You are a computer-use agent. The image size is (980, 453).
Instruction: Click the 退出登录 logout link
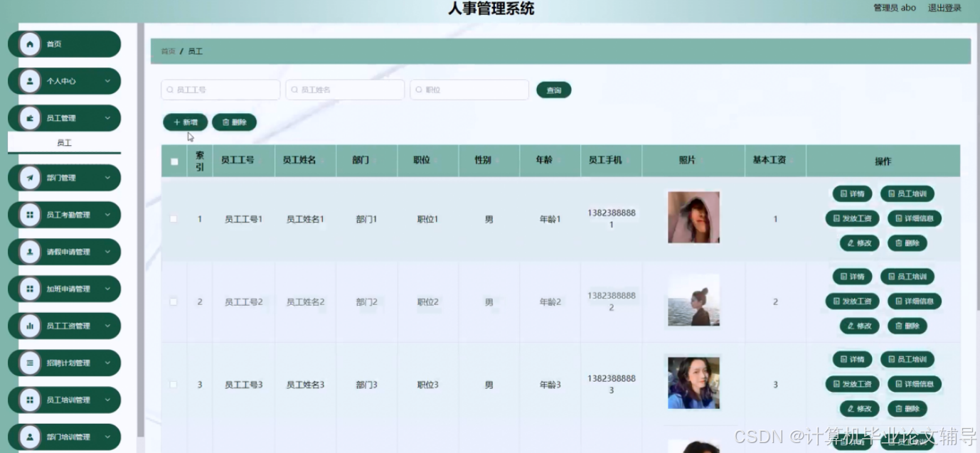pos(943,8)
